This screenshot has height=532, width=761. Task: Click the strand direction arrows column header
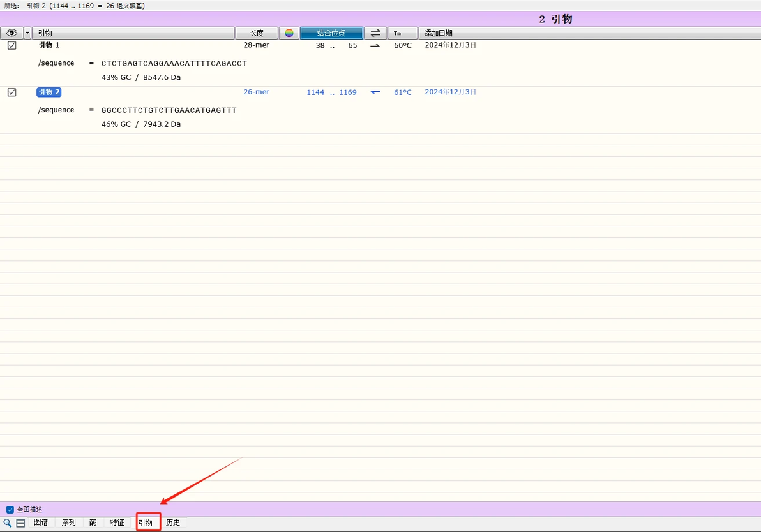pos(375,33)
